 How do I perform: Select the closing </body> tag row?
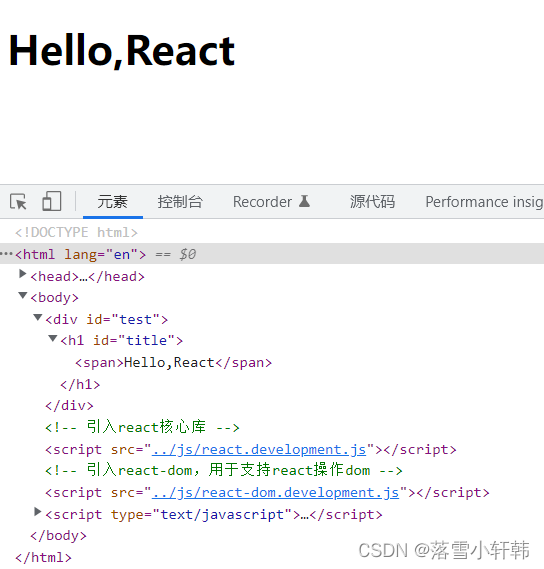pyautogui.click(x=58, y=536)
